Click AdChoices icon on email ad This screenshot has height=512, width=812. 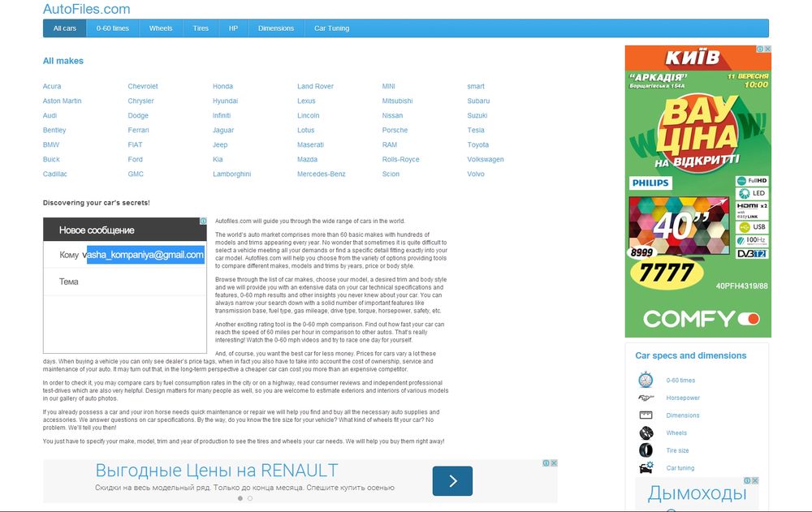204,221
